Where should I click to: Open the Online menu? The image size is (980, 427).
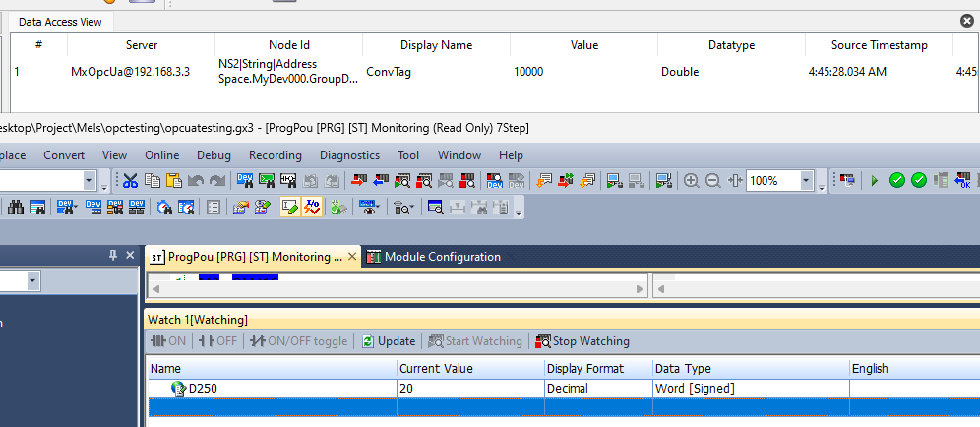point(162,155)
